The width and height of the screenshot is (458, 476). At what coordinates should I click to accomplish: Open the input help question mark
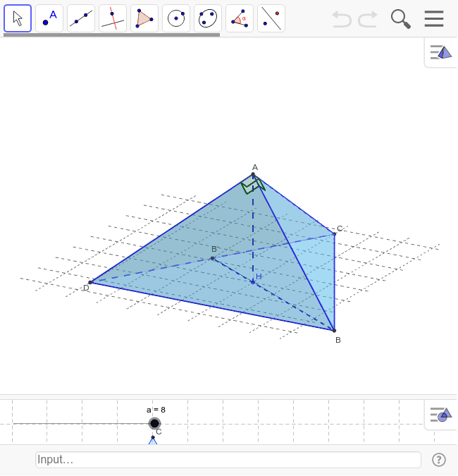[438, 460]
